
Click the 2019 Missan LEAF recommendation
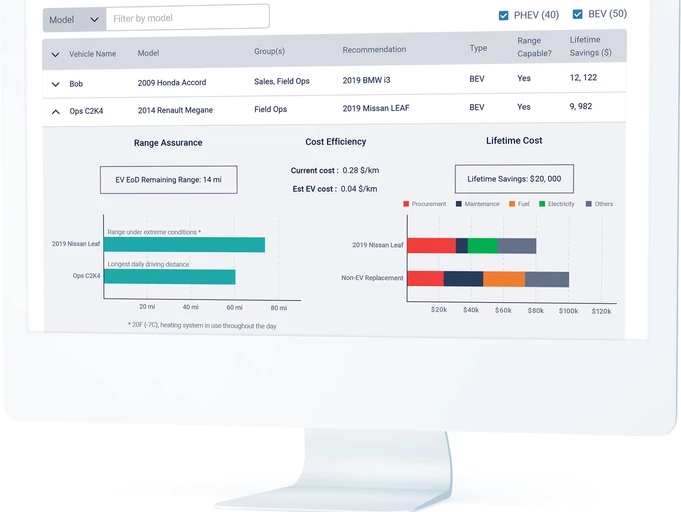tap(376, 108)
